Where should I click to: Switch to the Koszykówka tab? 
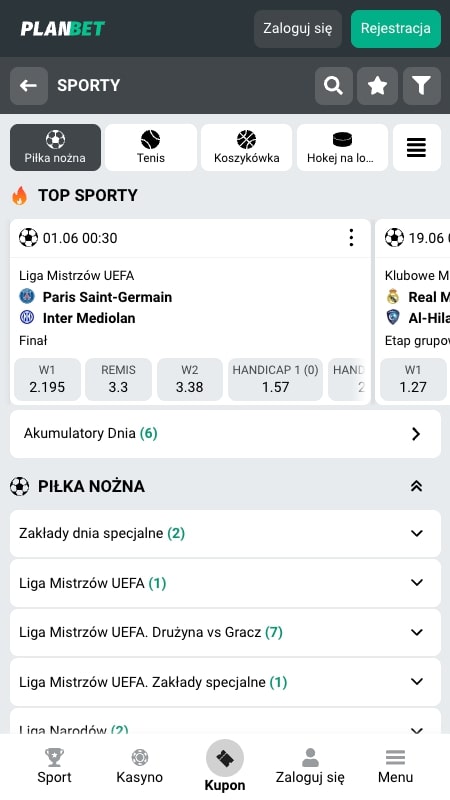coord(246,147)
